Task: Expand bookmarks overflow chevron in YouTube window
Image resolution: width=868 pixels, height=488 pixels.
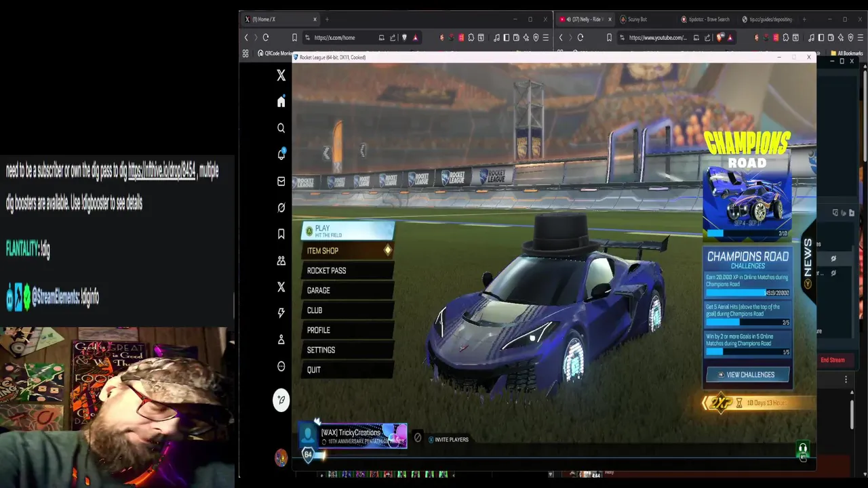Action: pyautogui.click(x=818, y=53)
